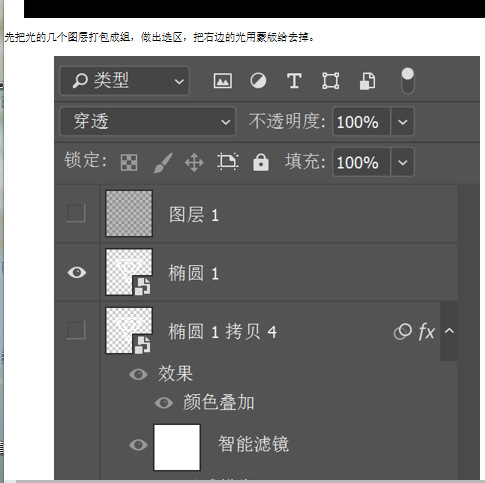Click the blending options circles icon

pyautogui.click(x=403, y=332)
